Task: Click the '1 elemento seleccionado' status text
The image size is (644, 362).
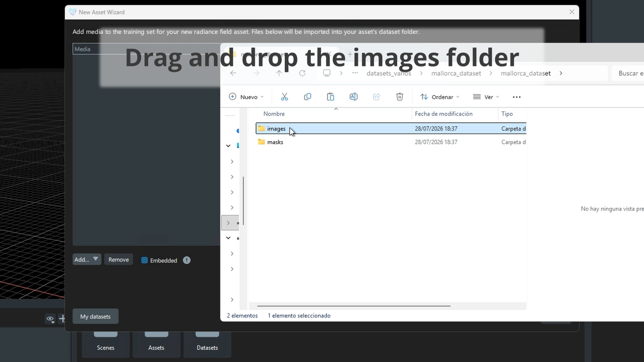Action: click(299, 316)
